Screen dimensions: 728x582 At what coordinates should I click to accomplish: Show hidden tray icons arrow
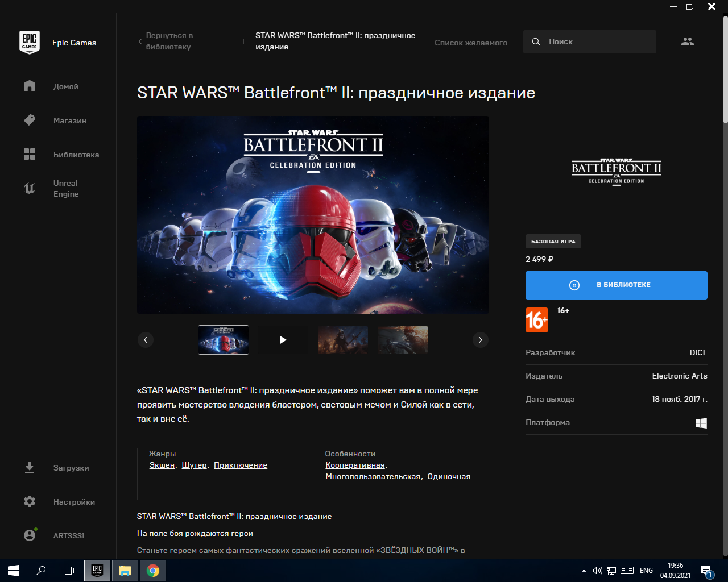[x=584, y=571]
